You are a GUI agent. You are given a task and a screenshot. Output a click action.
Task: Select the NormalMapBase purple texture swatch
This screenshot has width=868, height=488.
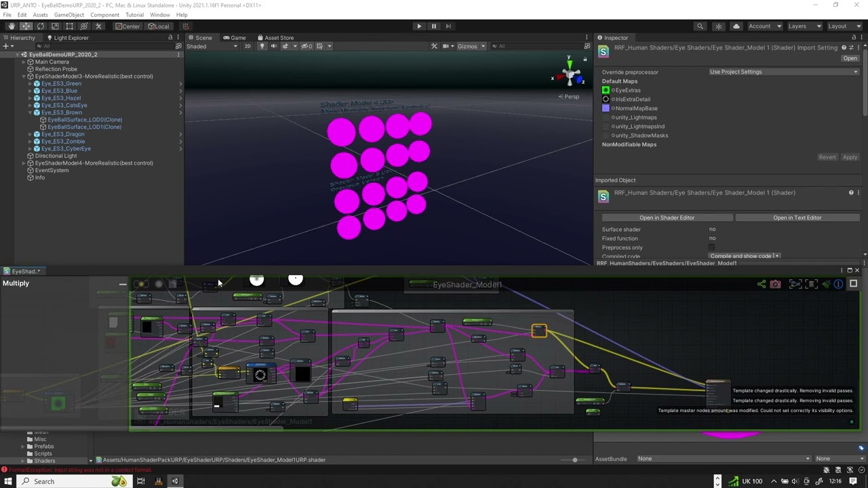[606, 108]
